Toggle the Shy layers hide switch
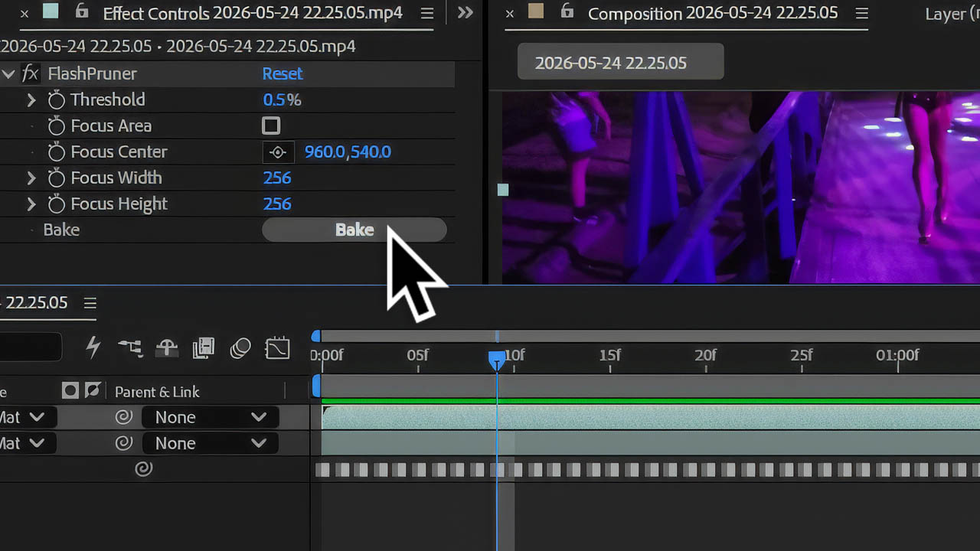The height and width of the screenshot is (551, 980). 167,348
